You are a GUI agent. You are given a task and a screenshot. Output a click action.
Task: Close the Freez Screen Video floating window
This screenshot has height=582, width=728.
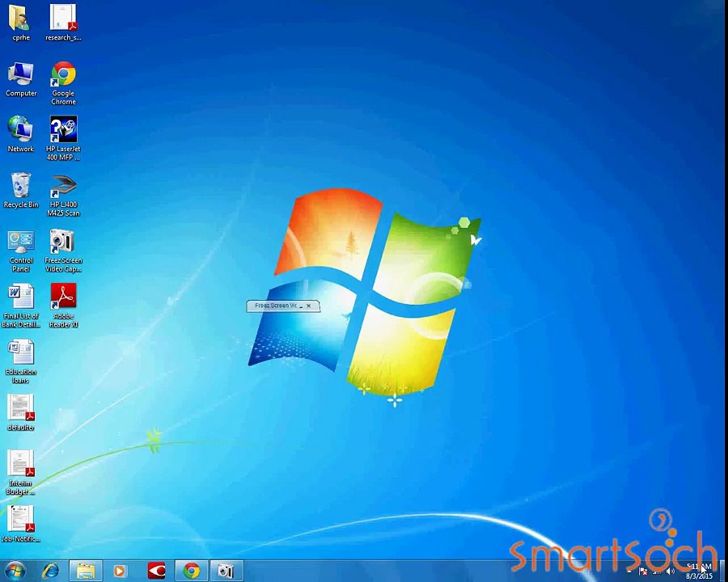coord(309,306)
